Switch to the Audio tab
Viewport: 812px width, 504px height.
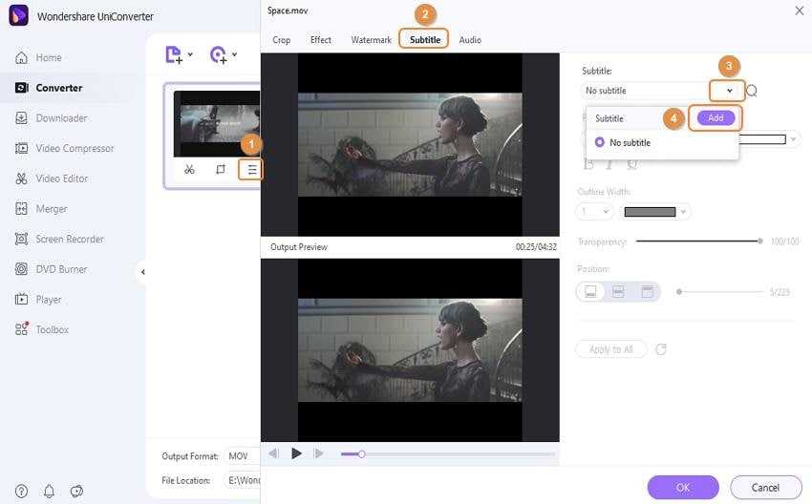470,40
